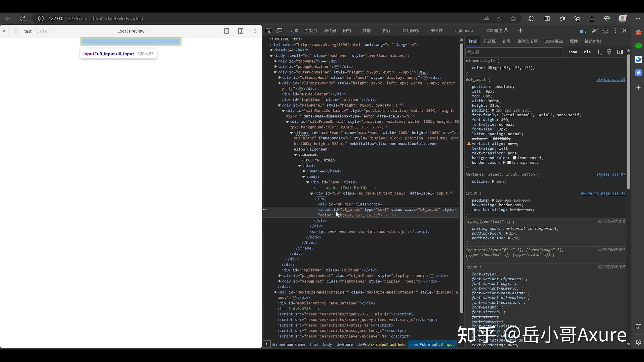Image resolution: width=644 pixels, height=362 pixels.
Task: Switch to the 控制台 tab
Action: tap(311, 31)
